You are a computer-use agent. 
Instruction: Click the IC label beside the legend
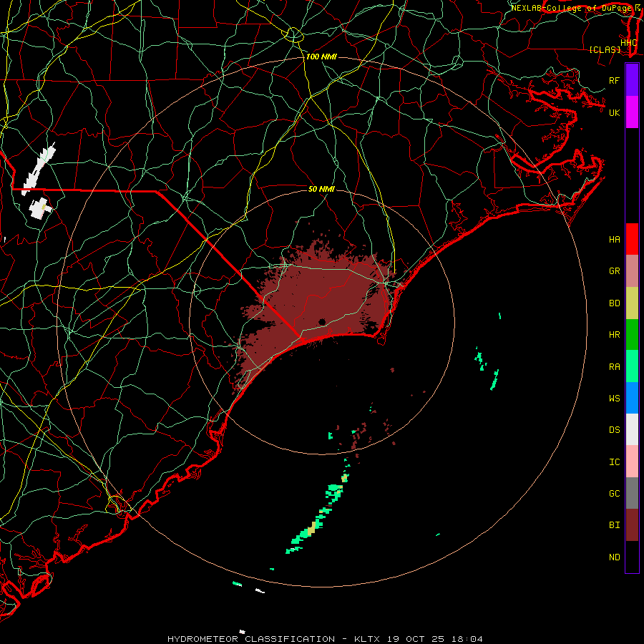(615, 462)
